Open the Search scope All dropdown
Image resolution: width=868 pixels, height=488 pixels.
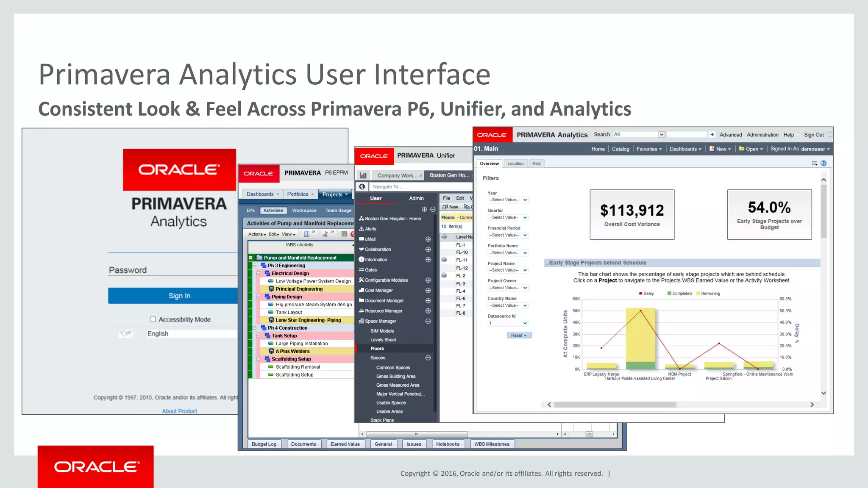pyautogui.click(x=639, y=135)
